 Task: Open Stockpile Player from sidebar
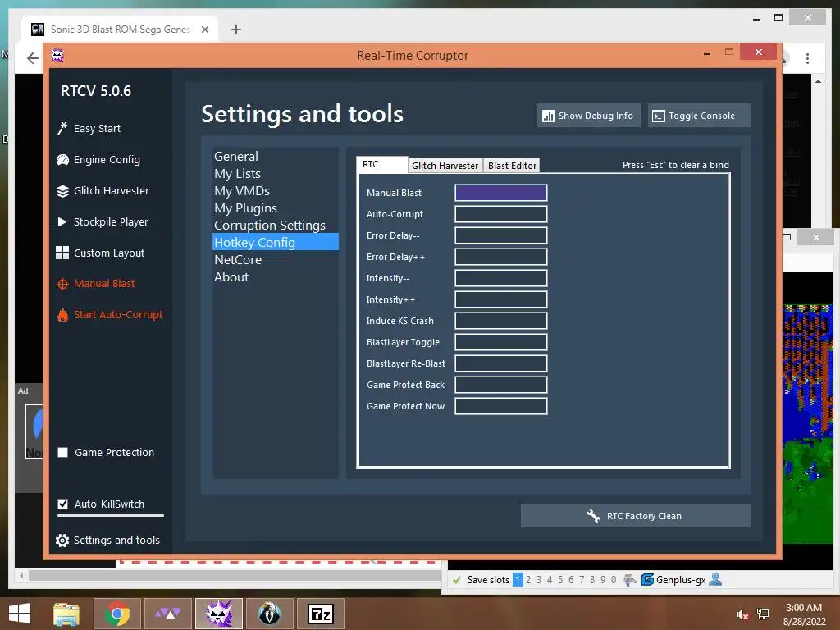point(103,221)
